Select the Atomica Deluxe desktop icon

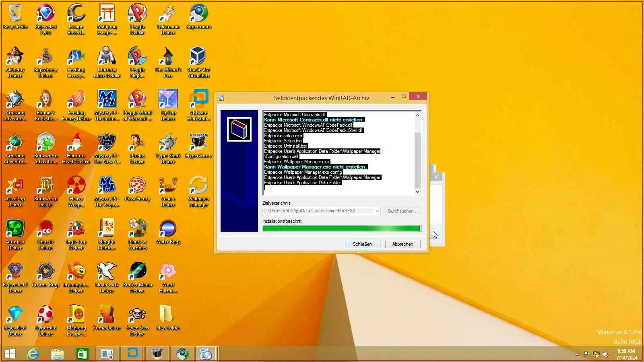(x=15, y=234)
